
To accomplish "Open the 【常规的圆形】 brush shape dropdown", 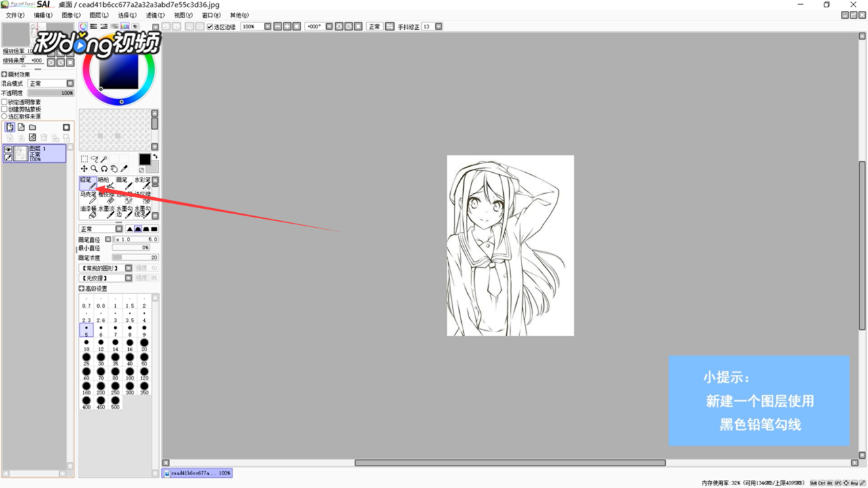I will [128, 268].
